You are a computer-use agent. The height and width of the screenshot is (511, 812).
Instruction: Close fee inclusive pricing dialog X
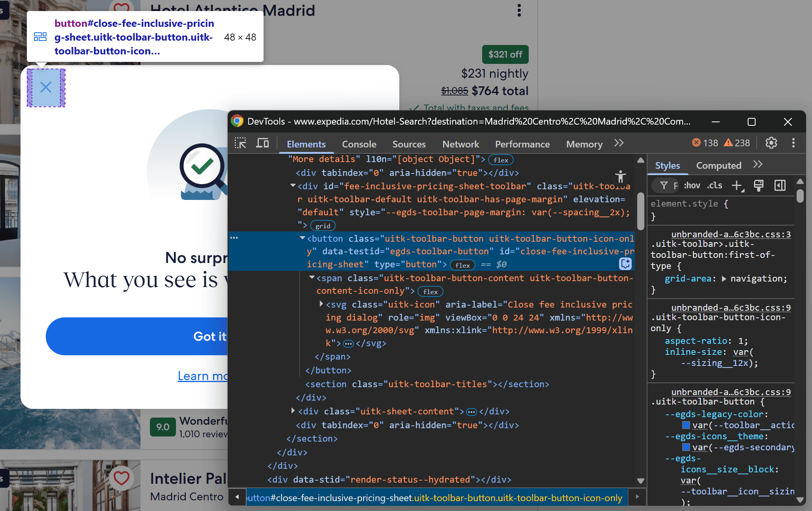pos(46,88)
